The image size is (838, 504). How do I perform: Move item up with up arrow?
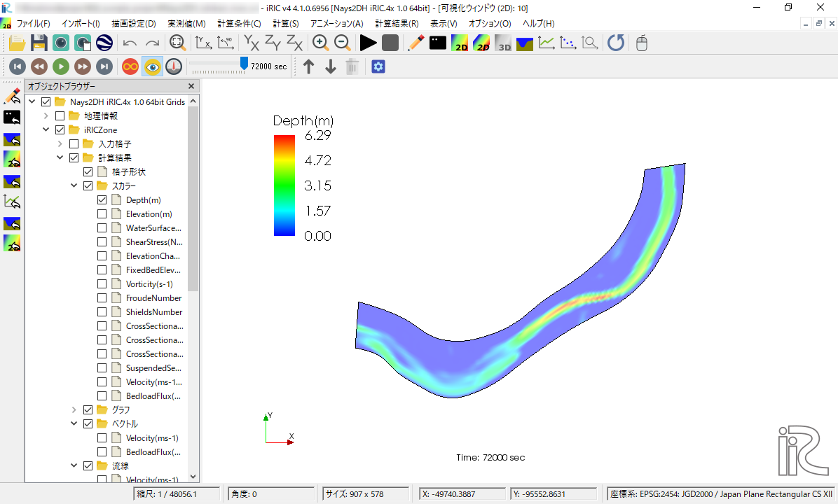click(x=308, y=66)
